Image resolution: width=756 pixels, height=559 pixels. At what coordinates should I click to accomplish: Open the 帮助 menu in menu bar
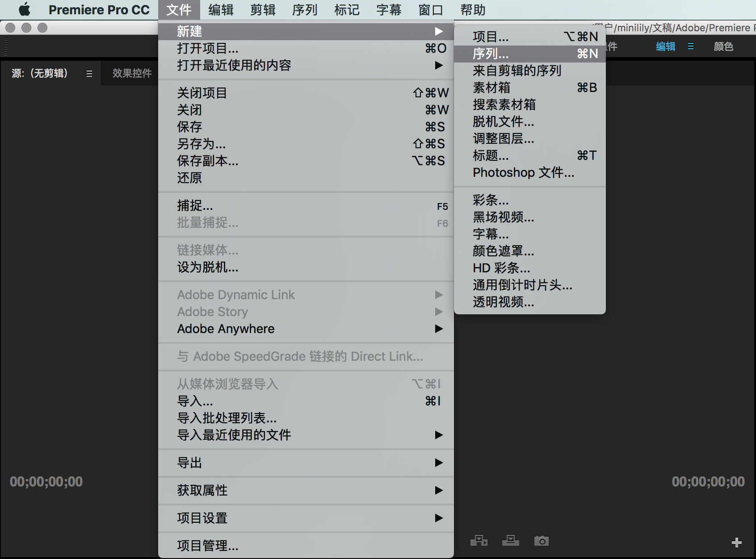473,9
